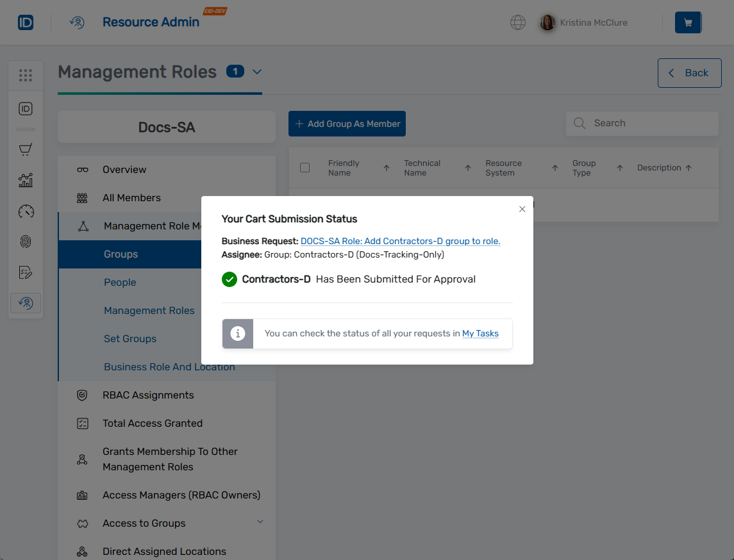The width and height of the screenshot is (734, 560).
Task: Select the Resource Admin sidebar icon
Action: click(26, 302)
